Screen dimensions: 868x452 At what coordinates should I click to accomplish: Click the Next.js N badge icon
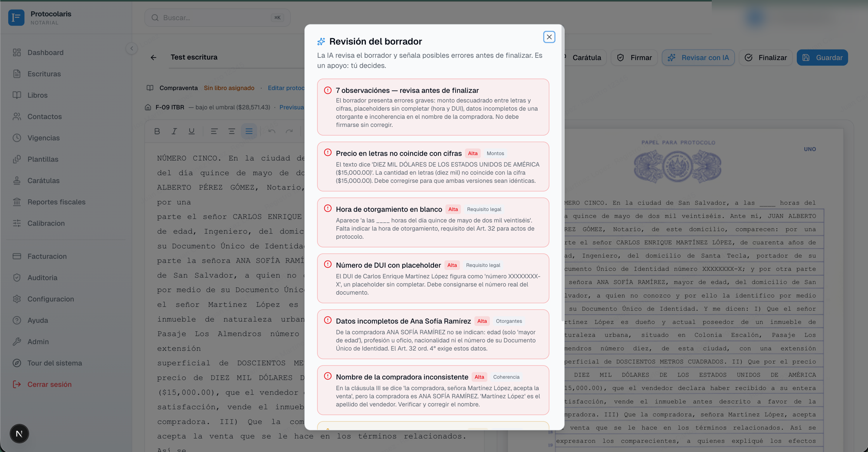[19, 433]
